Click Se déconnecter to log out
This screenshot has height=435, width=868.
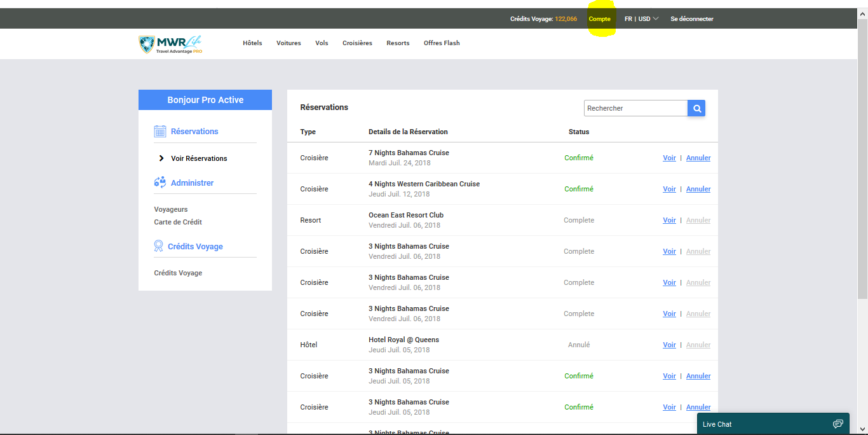click(x=692, y=19)
